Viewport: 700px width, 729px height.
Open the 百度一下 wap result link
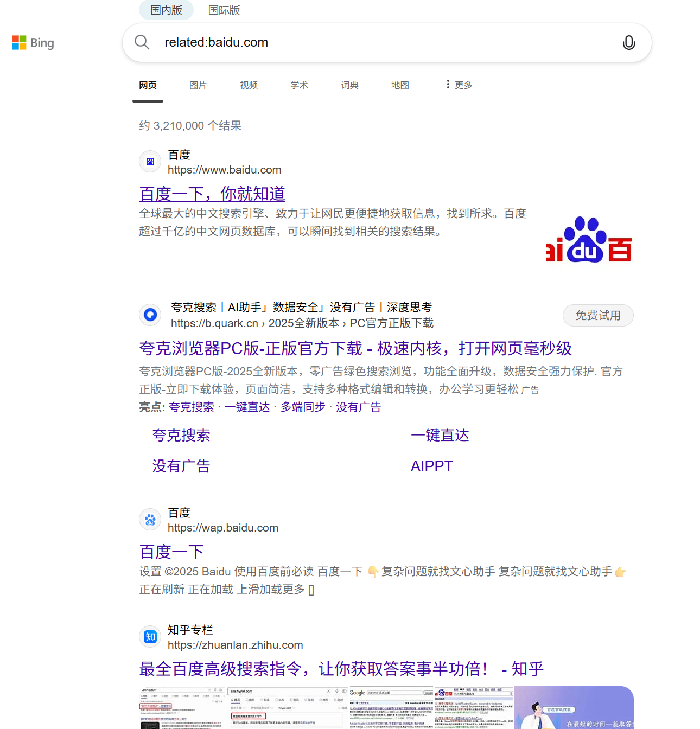click(x=171, y=552)
